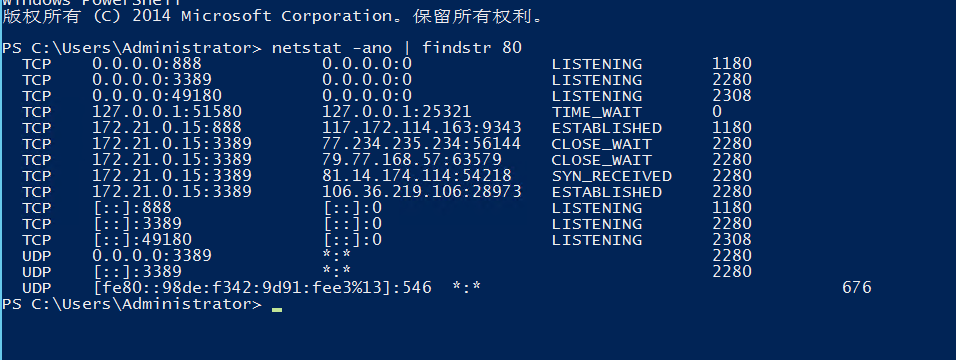
Task: Click the SYN_RECEIVED state entry
Action: coord(612,176)
